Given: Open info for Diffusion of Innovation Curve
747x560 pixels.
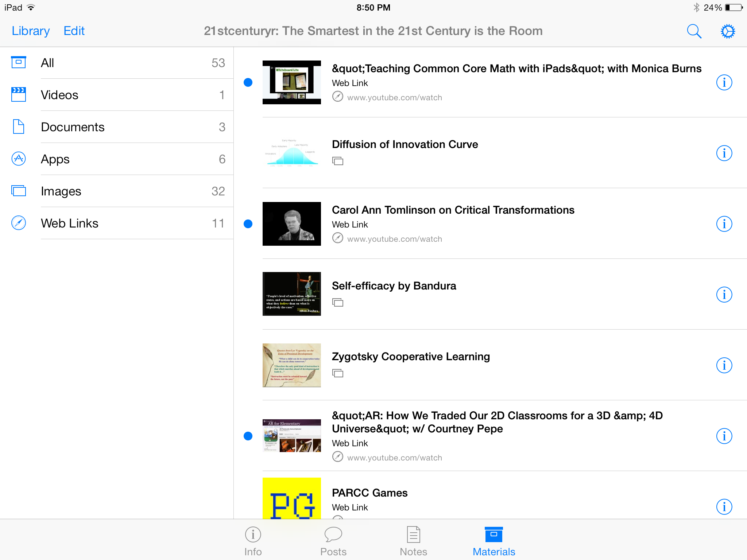Looking at the screenshot, I should (x=724, y=153).
